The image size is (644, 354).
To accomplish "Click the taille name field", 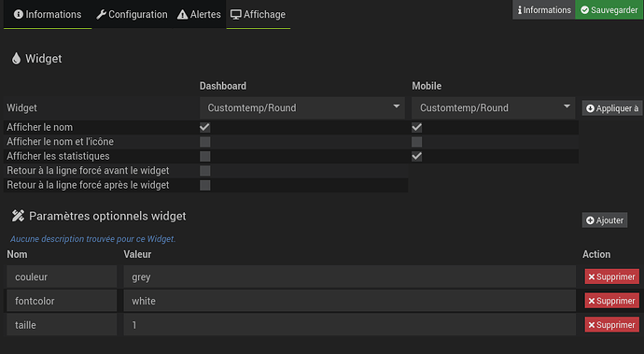I will coord(62,325).
